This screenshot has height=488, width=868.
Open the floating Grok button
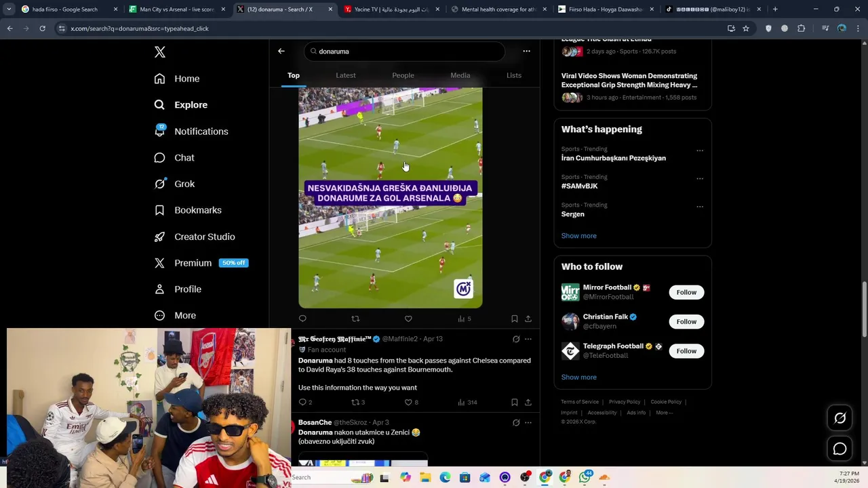point(840,418)
